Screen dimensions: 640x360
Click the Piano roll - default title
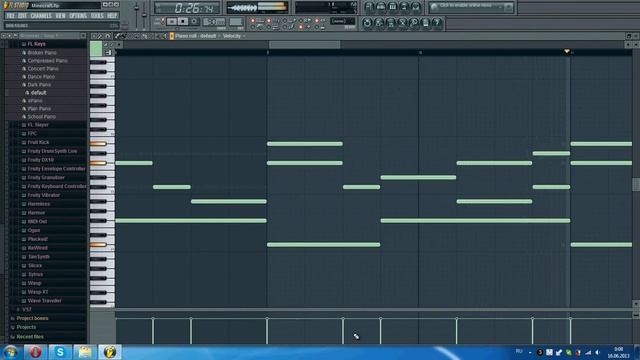pyautogui.click(x=196, y=36)
